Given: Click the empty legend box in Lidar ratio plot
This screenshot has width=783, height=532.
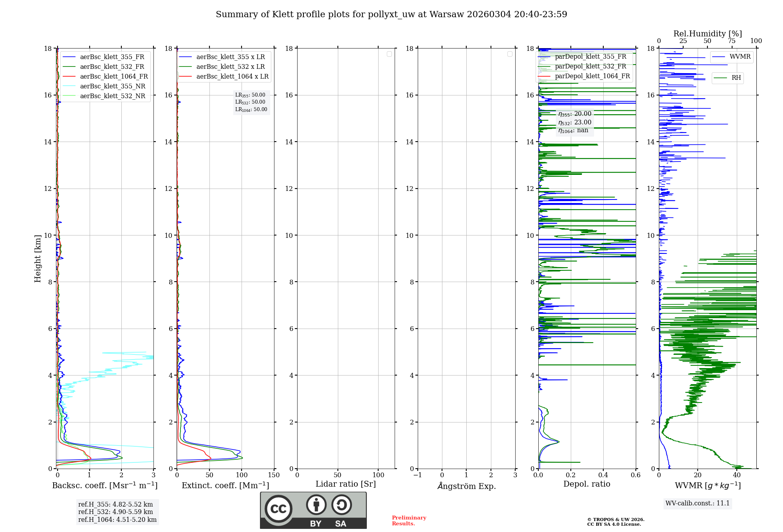Looking at the screenshot, I should coord(389,54).
